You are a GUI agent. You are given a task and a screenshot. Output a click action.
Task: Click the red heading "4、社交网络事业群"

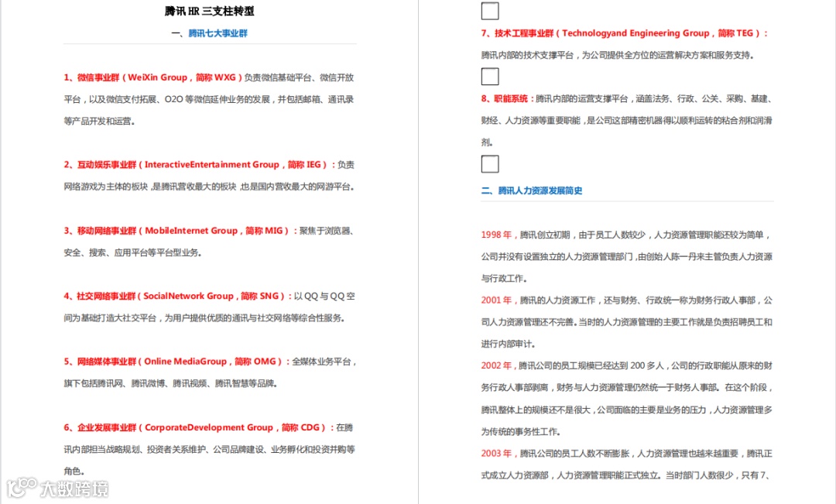[100, 296]
